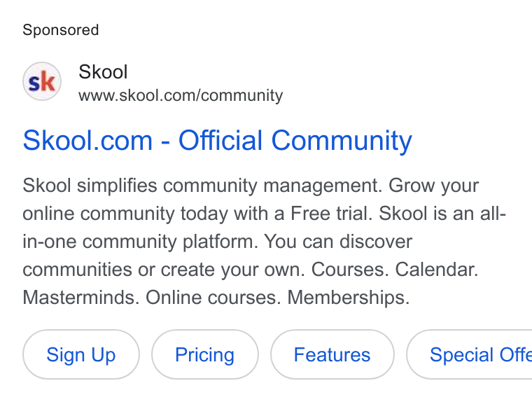Image resolution: width=532 pixels, height=402 pixels.
Task: Choose the Features sitelink chip
Action: (x=332, y=354)
